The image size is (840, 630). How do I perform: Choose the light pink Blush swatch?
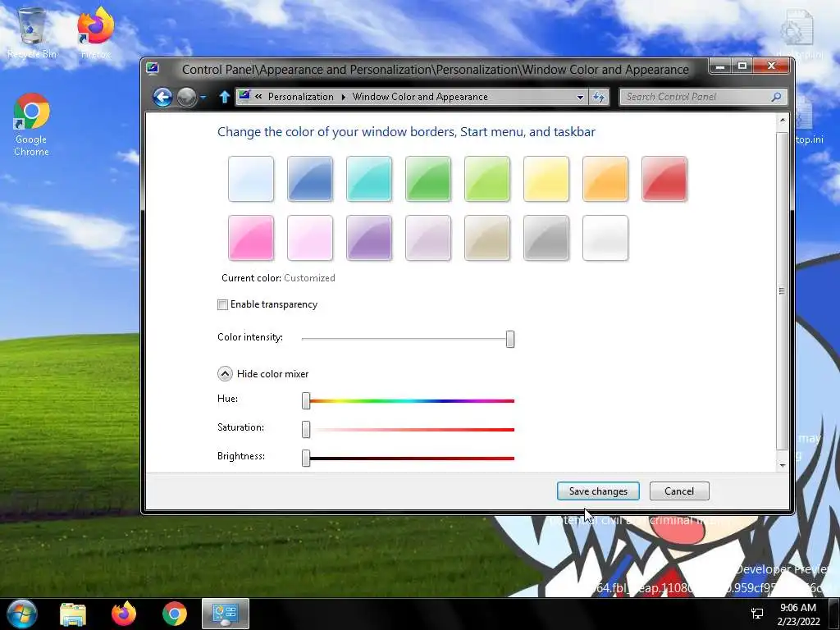(310, 238)
